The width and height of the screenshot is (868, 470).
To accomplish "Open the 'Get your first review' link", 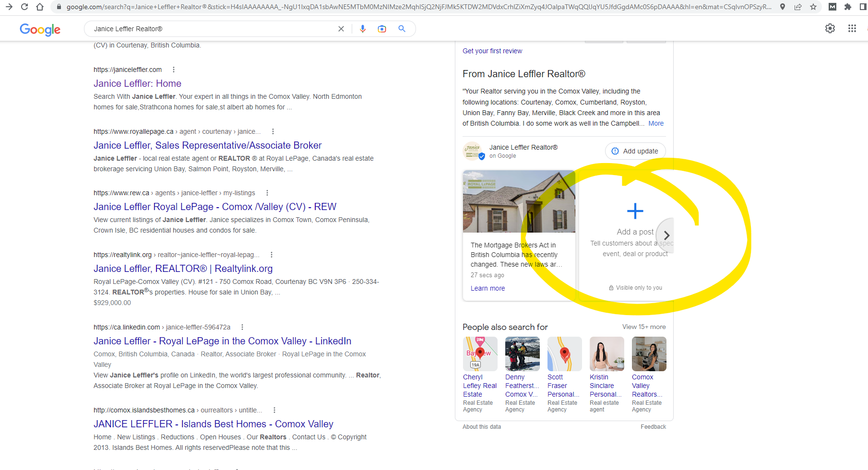I will pos(492,51).
